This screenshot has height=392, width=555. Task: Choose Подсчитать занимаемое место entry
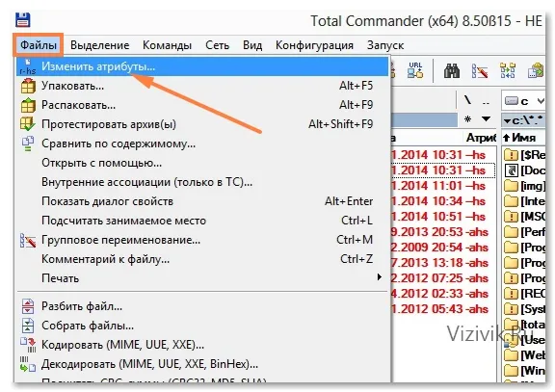(x=202, y=221)
